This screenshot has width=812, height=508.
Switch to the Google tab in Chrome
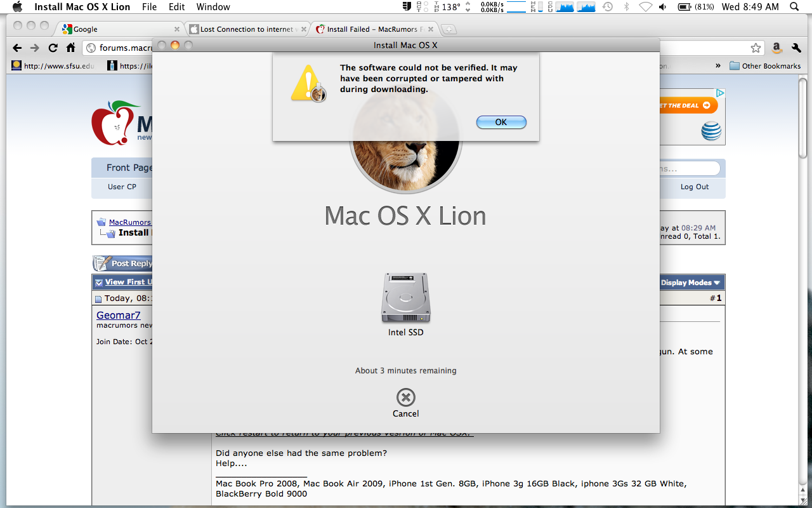[x=121, y=29]
